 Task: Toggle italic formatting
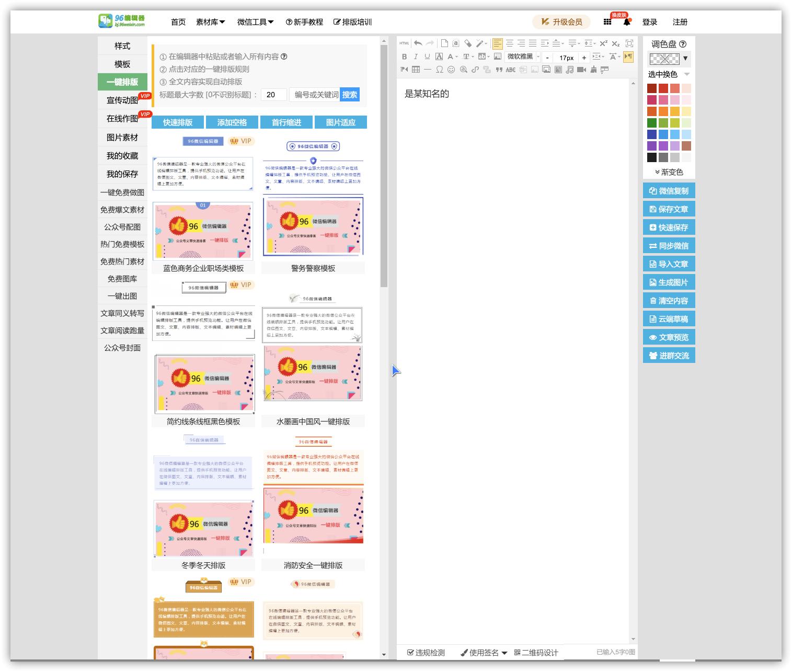click(x=416, y=56)
